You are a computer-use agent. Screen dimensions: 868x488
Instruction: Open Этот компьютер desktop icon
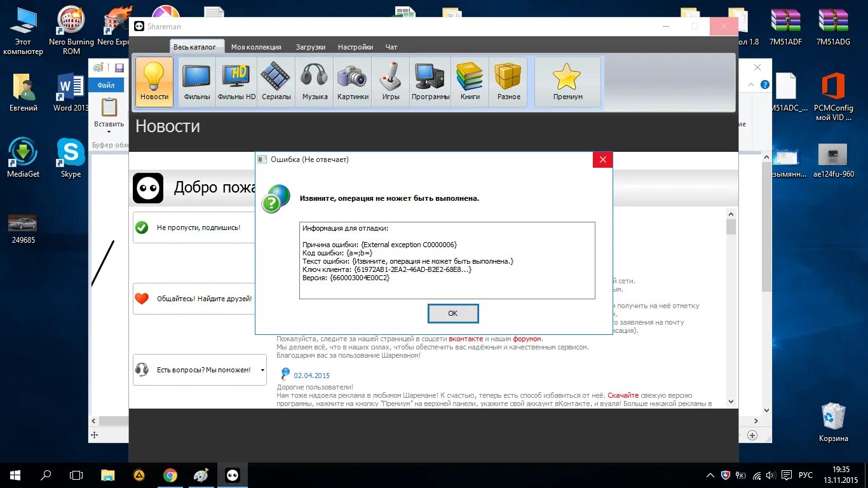click(24, 32)
